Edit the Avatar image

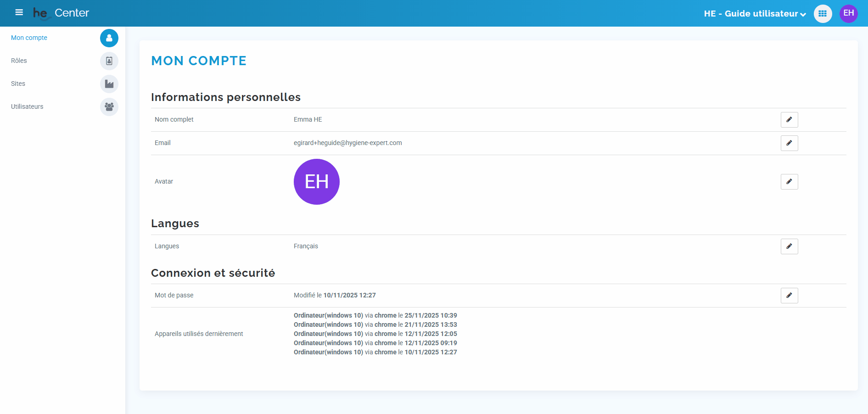789,182
